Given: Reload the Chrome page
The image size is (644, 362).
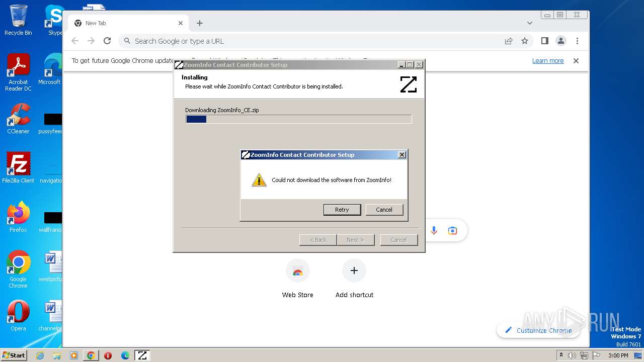Looking at the screenshot, I should coord(107,41).
